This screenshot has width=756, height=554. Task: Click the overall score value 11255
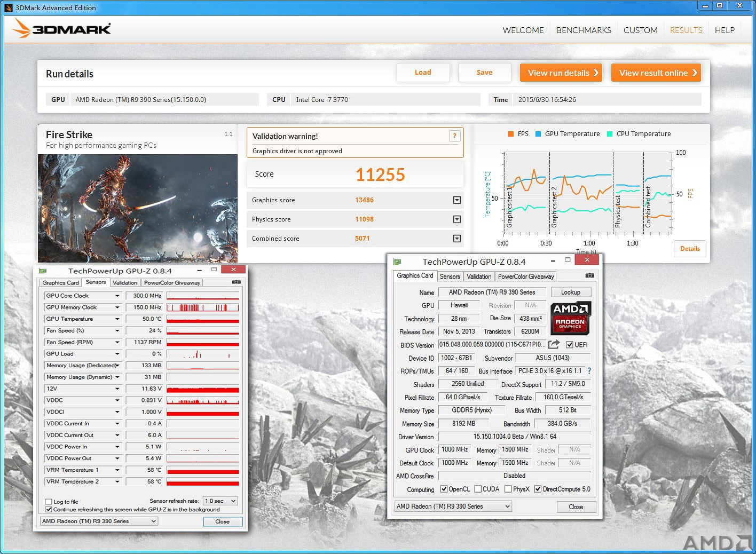[380, 175]
